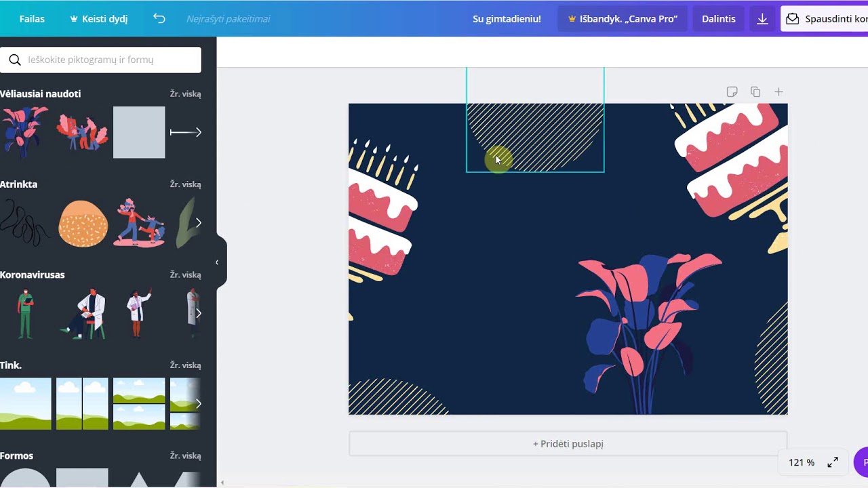Select the left birthday cake on canvas
This screenshot has width=868, height=488.
click(x=383, y=211)
